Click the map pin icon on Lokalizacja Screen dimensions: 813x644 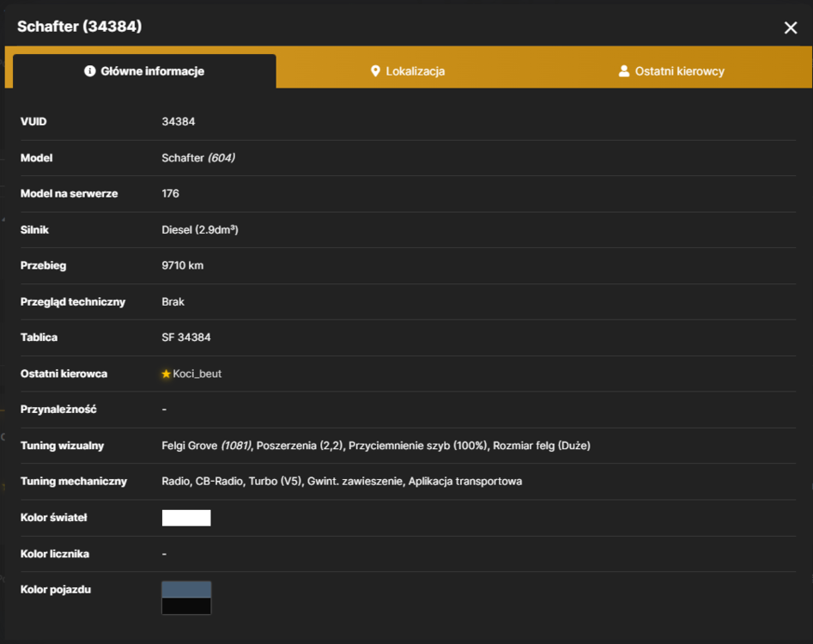tap(375, 71)
